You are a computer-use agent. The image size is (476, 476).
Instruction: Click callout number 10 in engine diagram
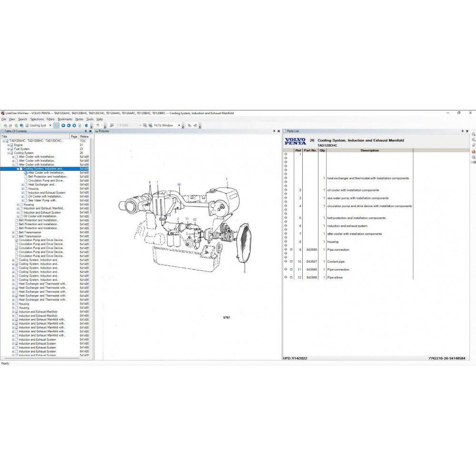tap(179, 184)
